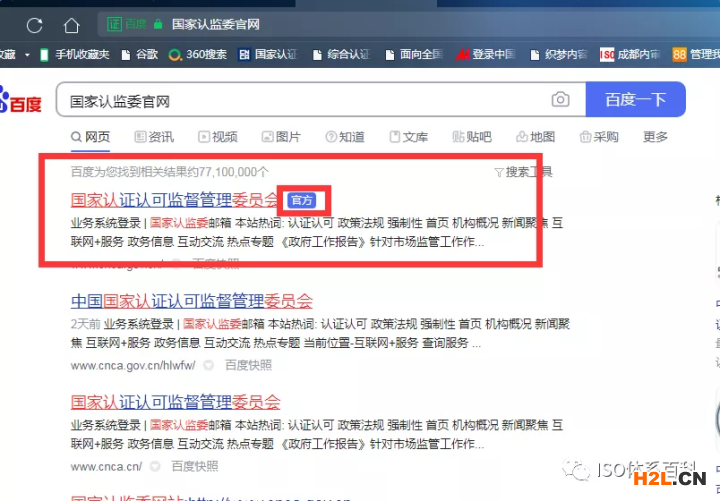720x501 pixels.
Task: Switch to the 知道 tab
Action: click(345, 137)
